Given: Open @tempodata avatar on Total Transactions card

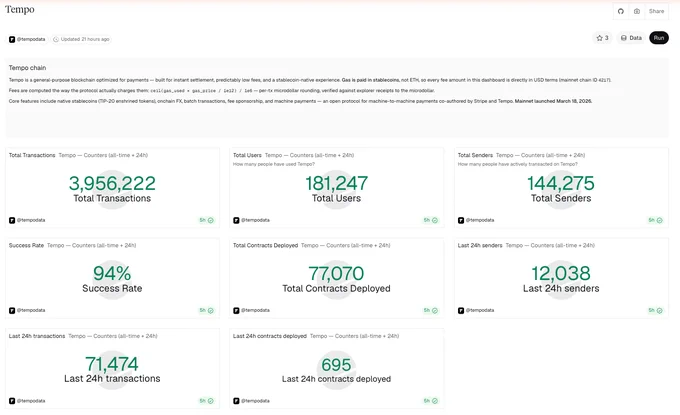Looking at the screenshot, I should coord(12,220).
